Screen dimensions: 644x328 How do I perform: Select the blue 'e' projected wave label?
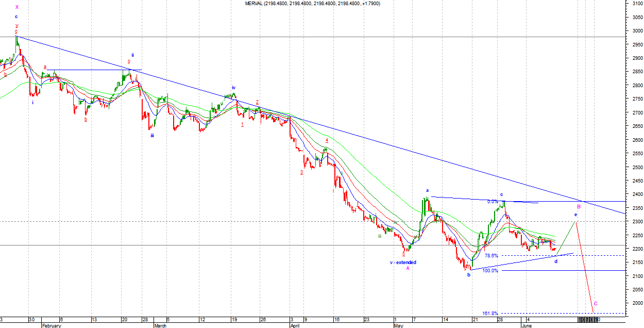point(576,214)
